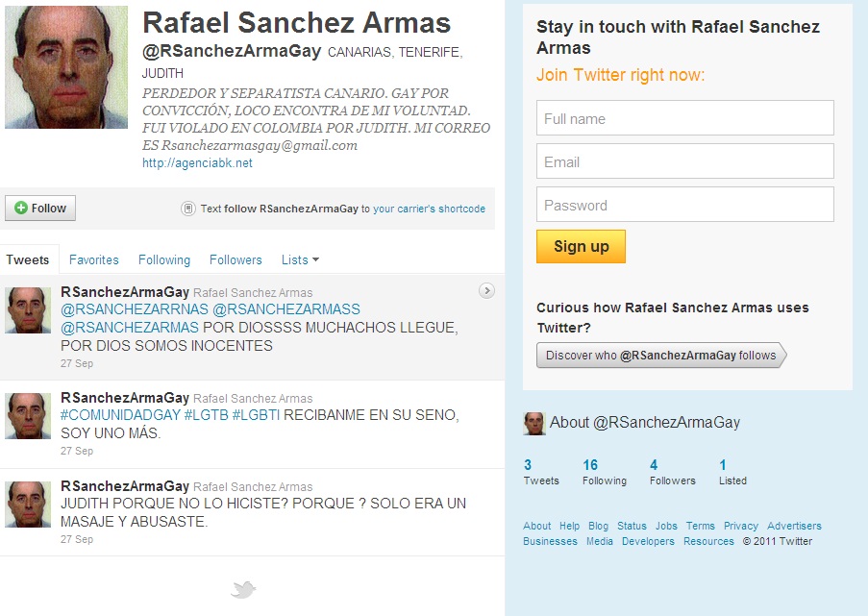Open the About footer link
Viewport: 868px width, 616px height.
pos(537,526)
